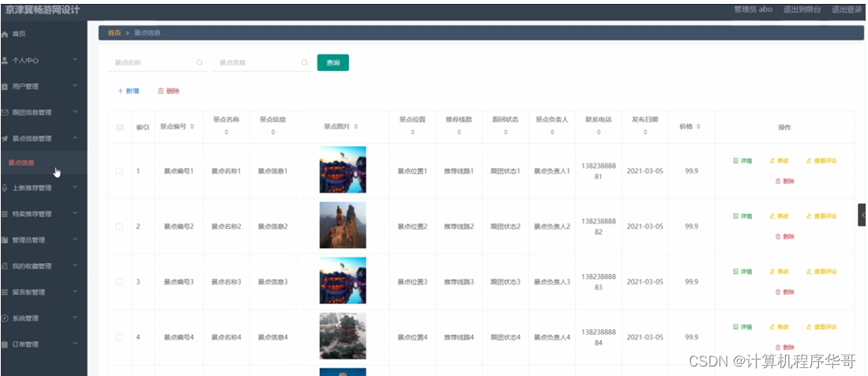This screenshot has height=376, width=868.
Task: Expand 用户管理 menu chevron
Action: 75,86
